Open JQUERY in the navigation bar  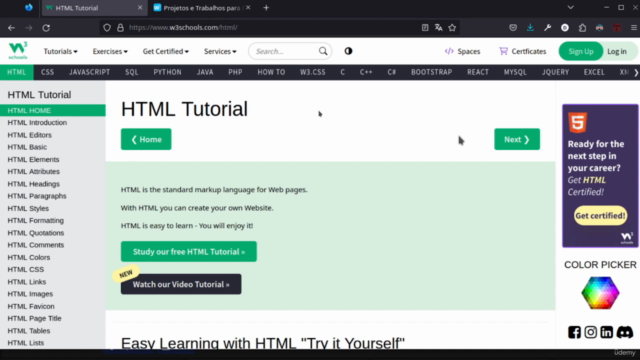coord(555,72)
